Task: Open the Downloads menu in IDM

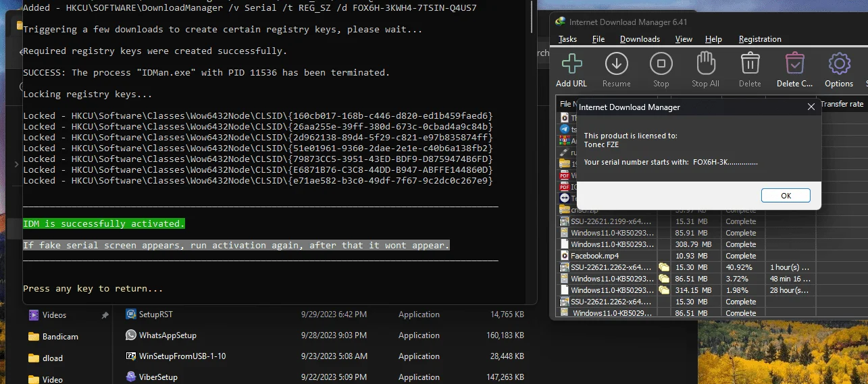Action: [640, 39]
